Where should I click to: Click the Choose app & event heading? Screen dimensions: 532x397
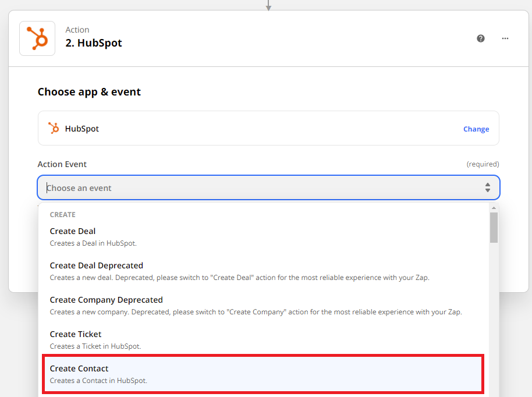click(x=89, y=92)
